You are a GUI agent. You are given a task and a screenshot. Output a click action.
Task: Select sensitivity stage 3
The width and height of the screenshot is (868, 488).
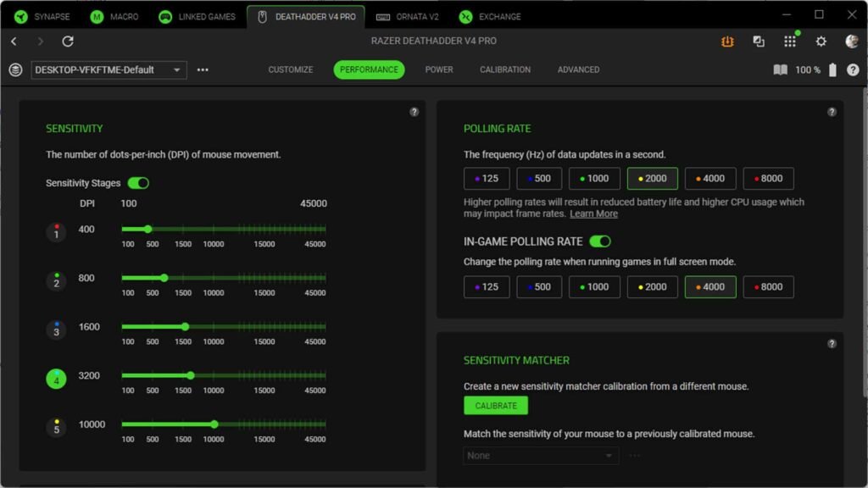pos(56,330)
